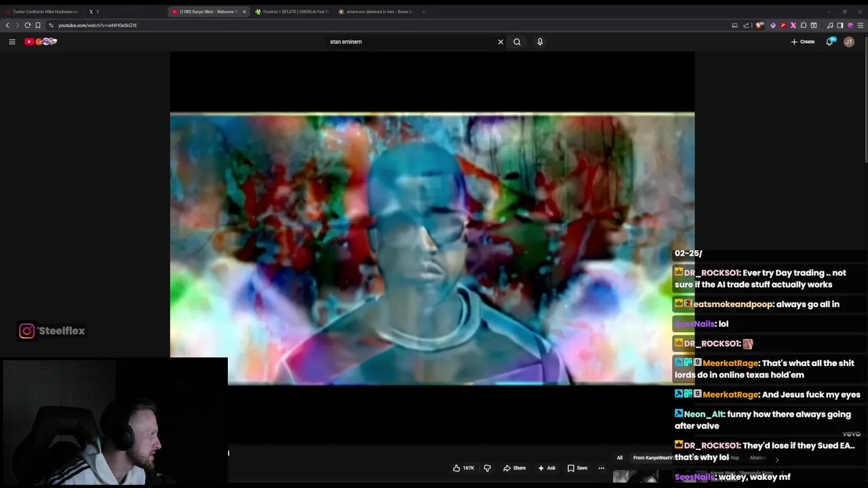Open the browser hamburger menu

tap(861, 25)
